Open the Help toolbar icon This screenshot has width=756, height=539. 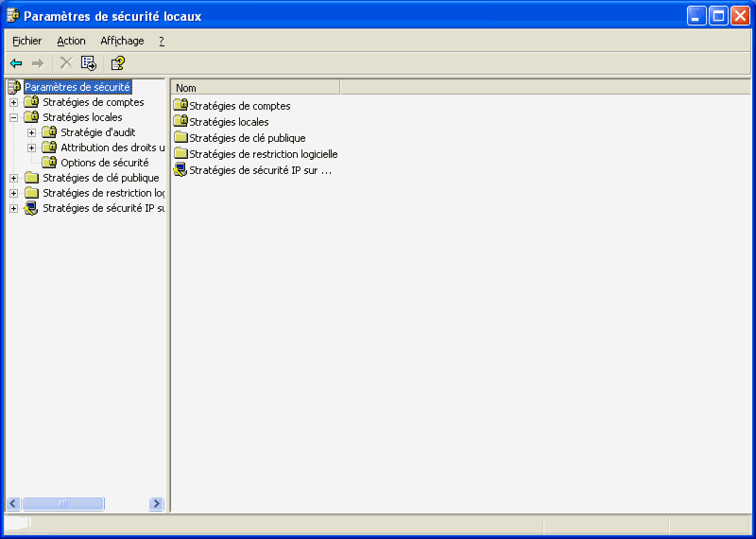coord(118,62)
